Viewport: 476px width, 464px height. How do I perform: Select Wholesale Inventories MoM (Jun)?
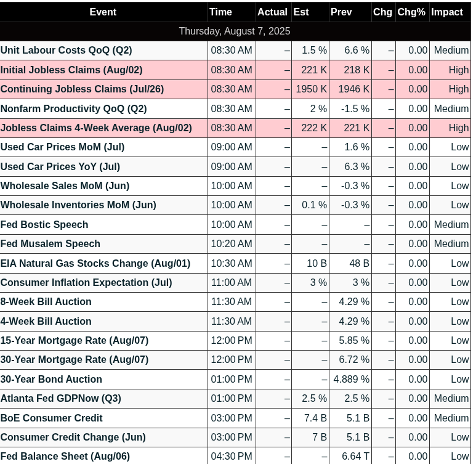point(78,205)
